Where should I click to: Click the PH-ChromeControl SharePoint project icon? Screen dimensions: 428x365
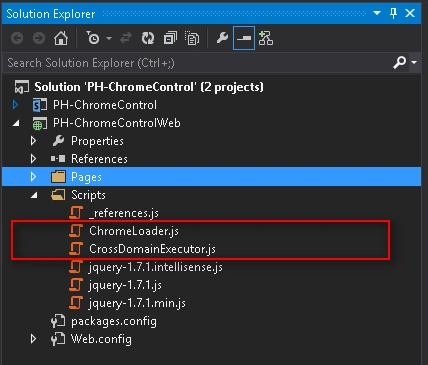click(40, 105)
